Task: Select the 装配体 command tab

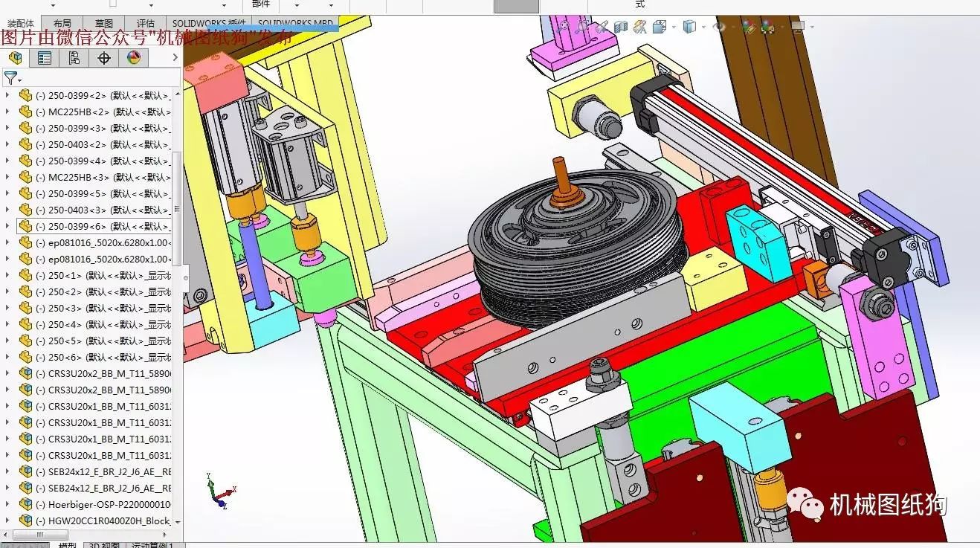Action: pyautogui.click(x=20, y=24)
